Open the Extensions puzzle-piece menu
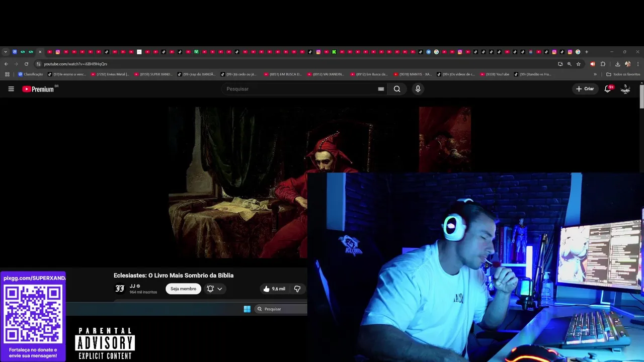Image resolution: width=644 pixels, height=362 pixels. pyautogui.click(x=603, y=64)
